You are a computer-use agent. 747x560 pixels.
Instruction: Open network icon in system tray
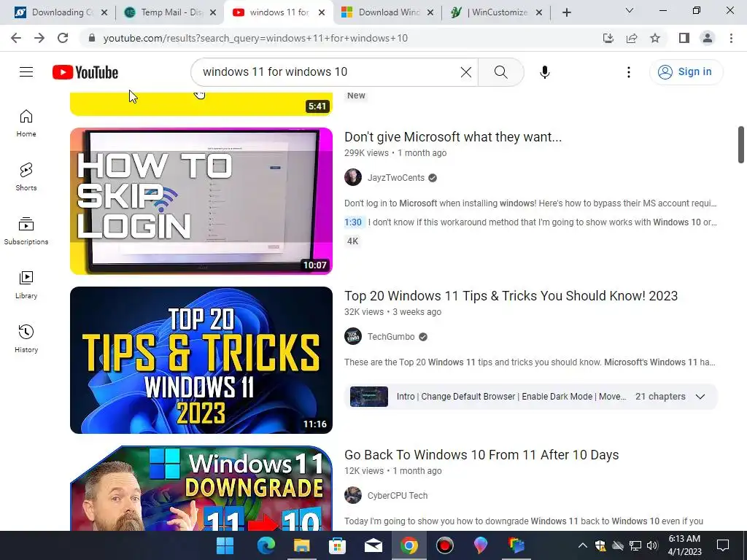click(635, 545)
